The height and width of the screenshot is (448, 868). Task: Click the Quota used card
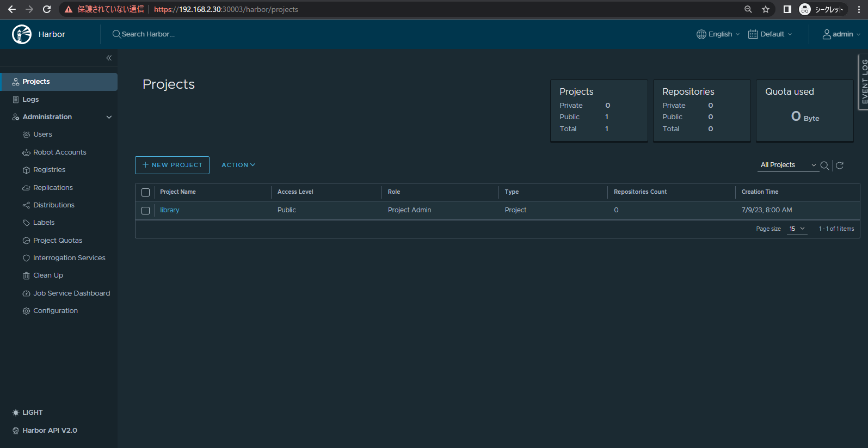(805, 111)
